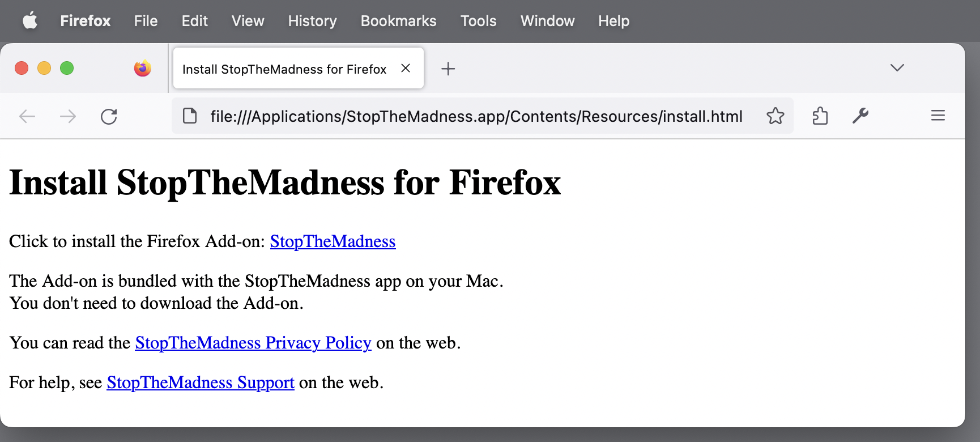The image size is (980, 442).
Task: Open the StopTheMadness Privacy Policy link
Action: tap(253, 343)
